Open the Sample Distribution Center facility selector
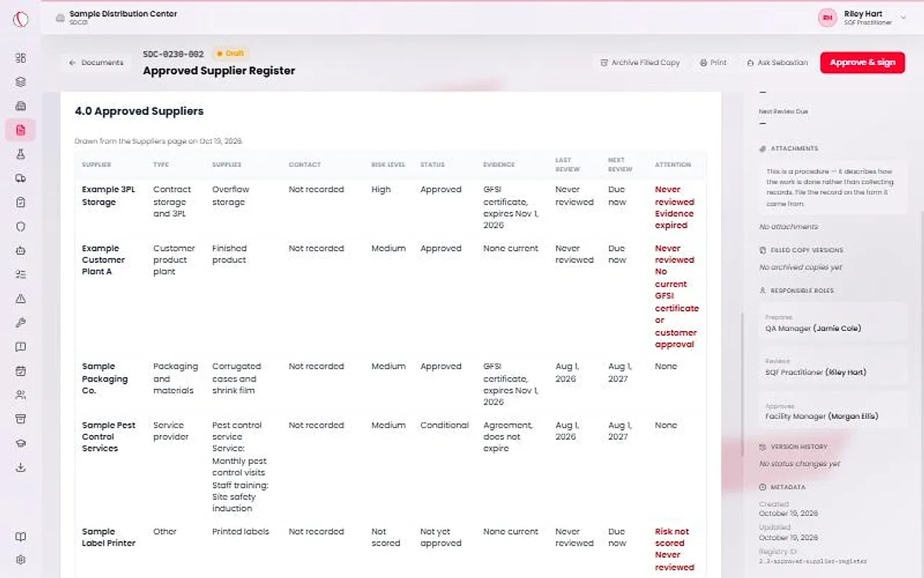924x578 pixels. pos(117,17)
